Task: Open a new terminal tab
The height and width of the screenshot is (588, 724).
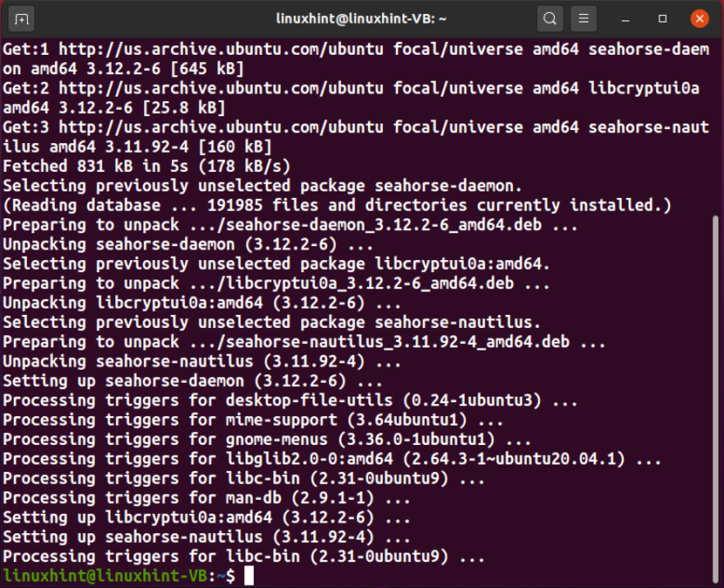Action: [x=21, y=19]
